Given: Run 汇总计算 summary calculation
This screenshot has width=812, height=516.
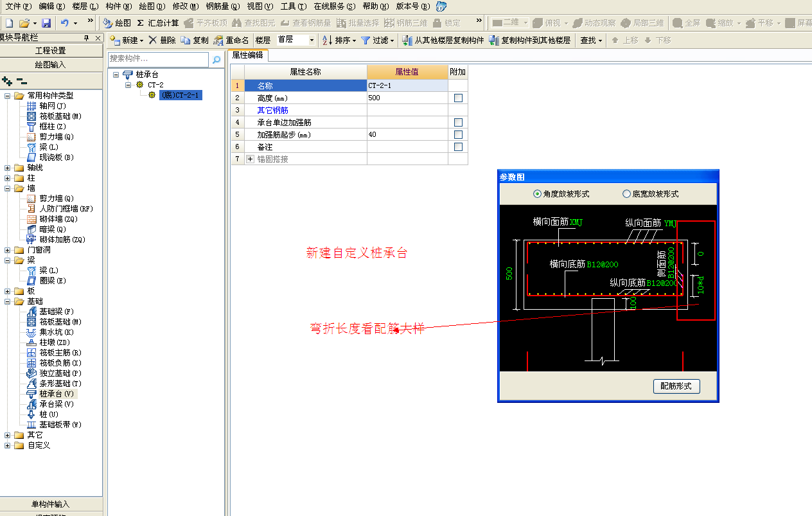Looking at the screenshot, I should (x=158, y=22).
